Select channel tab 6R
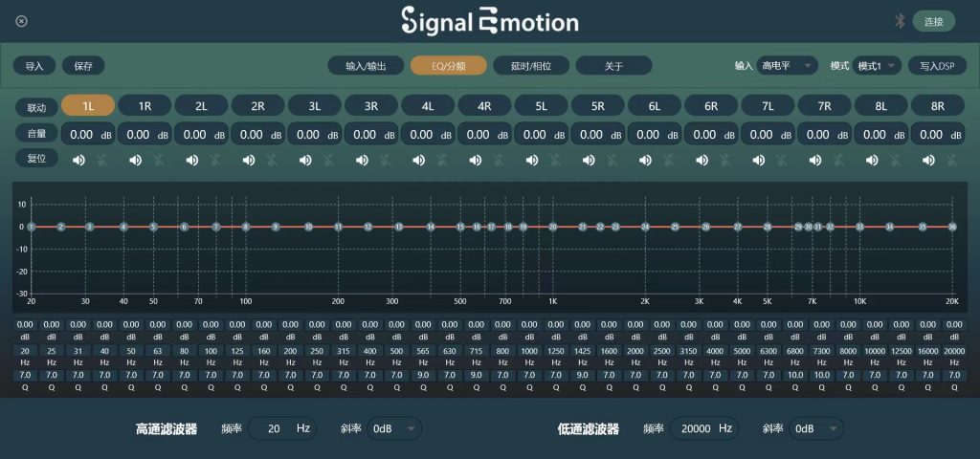The height and width of the screenshot is (459, 980). pos(711,105)
